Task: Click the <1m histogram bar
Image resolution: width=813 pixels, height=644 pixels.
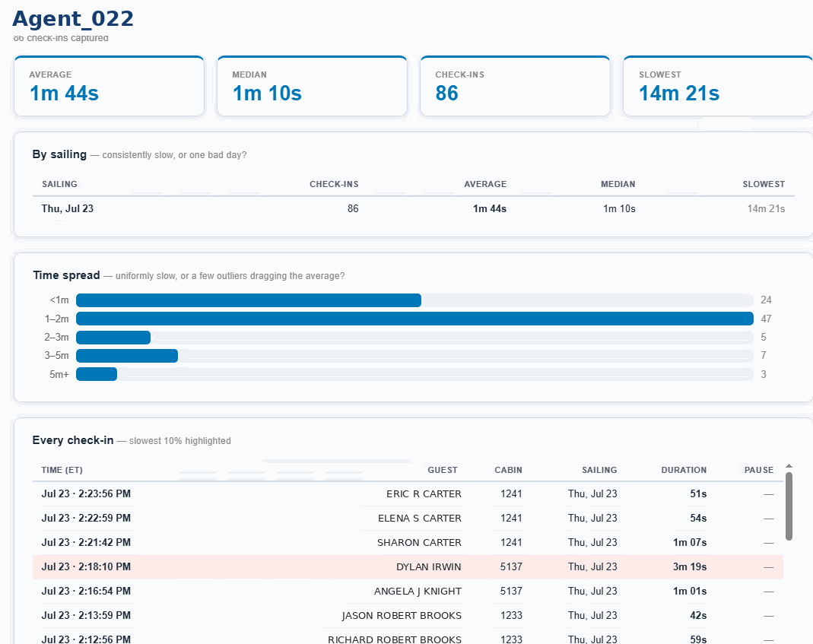Action: click(x=249, y=300)
